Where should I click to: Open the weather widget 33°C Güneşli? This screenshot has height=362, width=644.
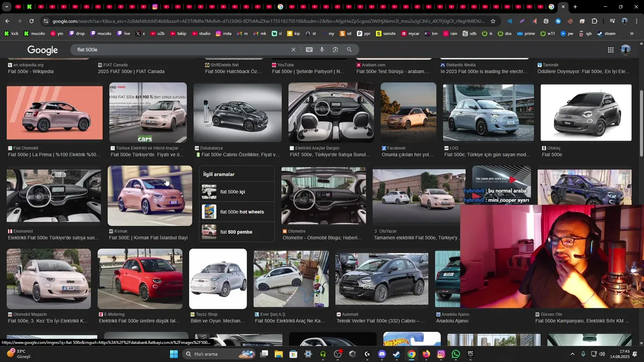pos(20,354)
